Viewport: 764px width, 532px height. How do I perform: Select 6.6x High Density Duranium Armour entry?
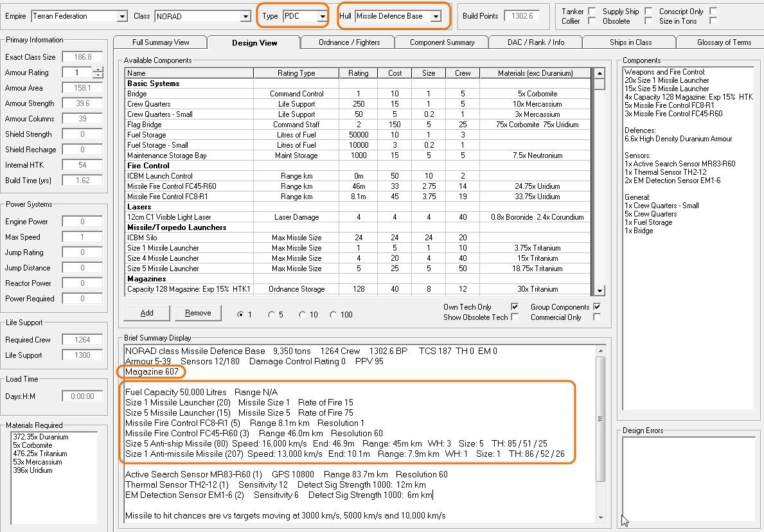point(679,139)
